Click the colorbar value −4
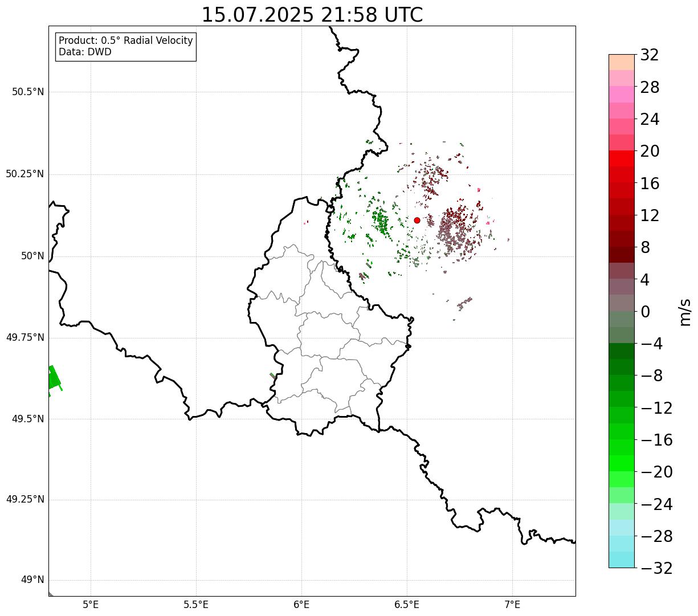Screen dimensions: 698x616 click(652, 344)
